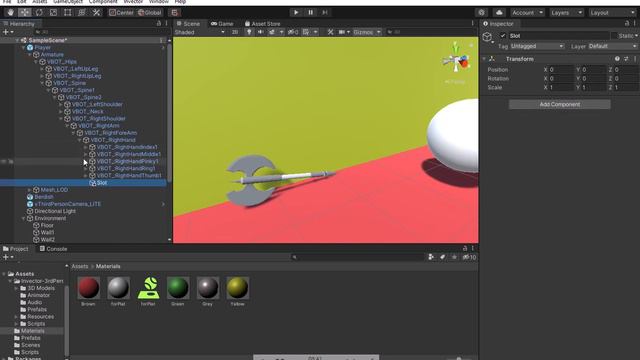Image resolution: width=640 pixels, height=360 pixels.
Task: Uncheck the Slot active checkbox
Action: click(x=503, y=36)
